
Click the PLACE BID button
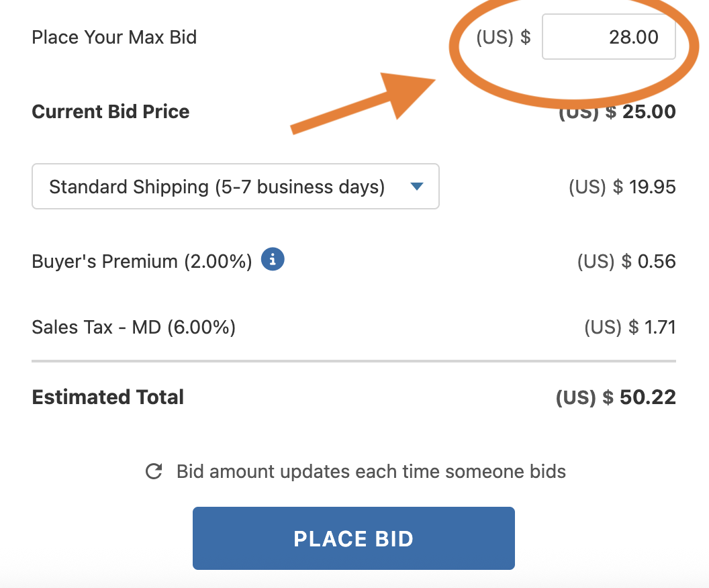(x=354, y=538)
